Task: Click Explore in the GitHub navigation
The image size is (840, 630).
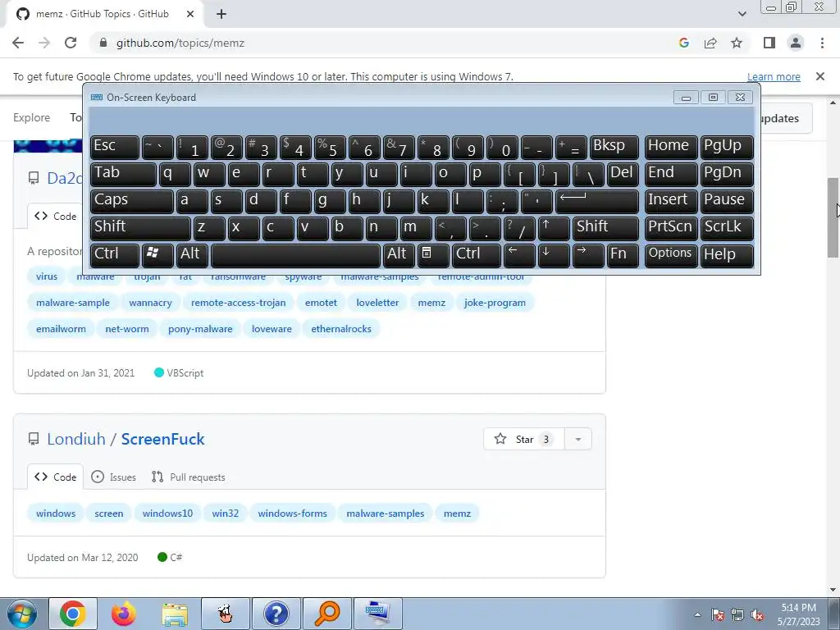Action: tap(32, 117)
